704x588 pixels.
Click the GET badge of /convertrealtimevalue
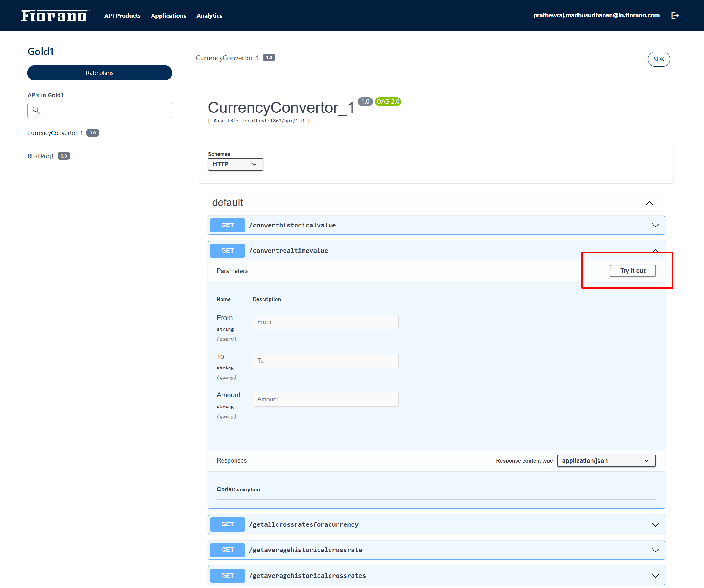227,251
